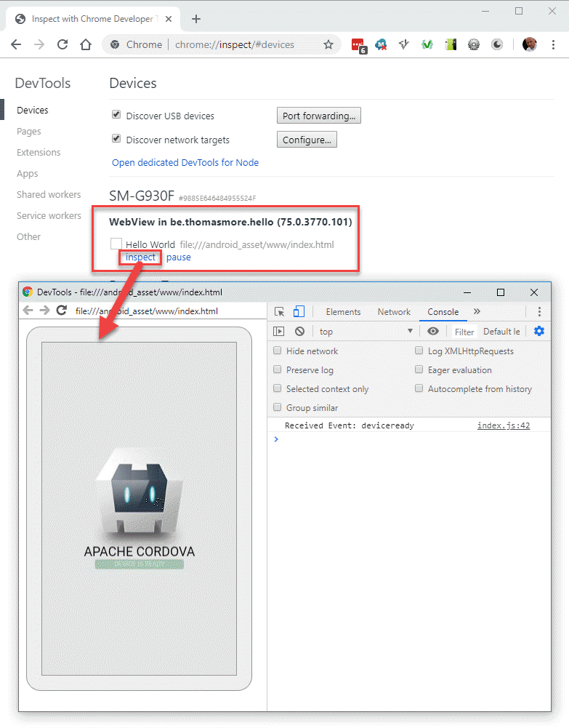Image resolution: width=569 pixels, height=728 pixels.
Task: Show console sidebar icon
Action: tap(279, 332)
